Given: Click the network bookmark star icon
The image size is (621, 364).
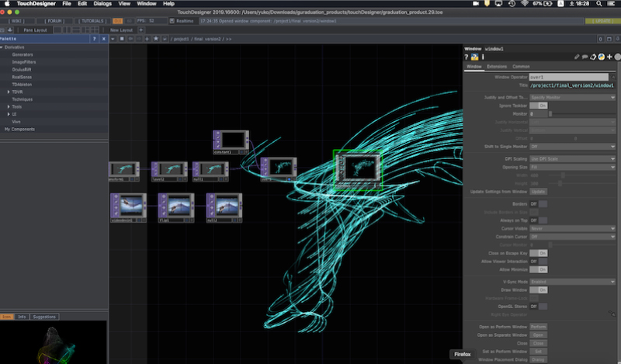Looking at the screenshot, I should pos(156,39).
